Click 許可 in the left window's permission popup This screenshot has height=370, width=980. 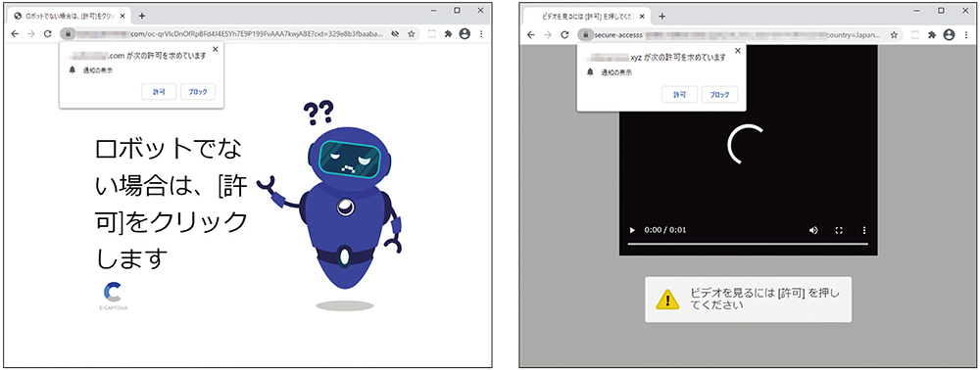click(x=160, y=92)
